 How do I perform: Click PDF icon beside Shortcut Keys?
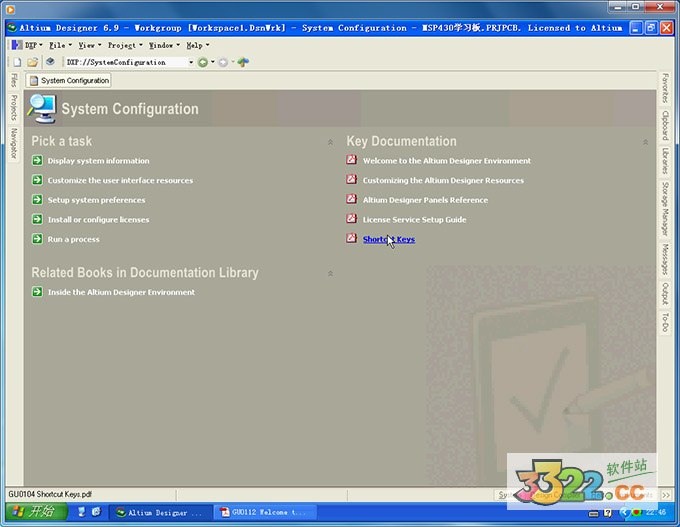click(x=352, y=238)
